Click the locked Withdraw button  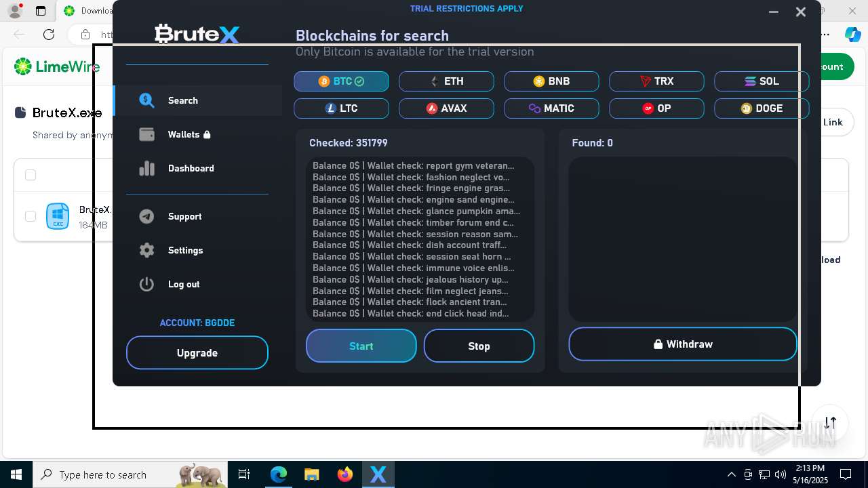point(683,344)
